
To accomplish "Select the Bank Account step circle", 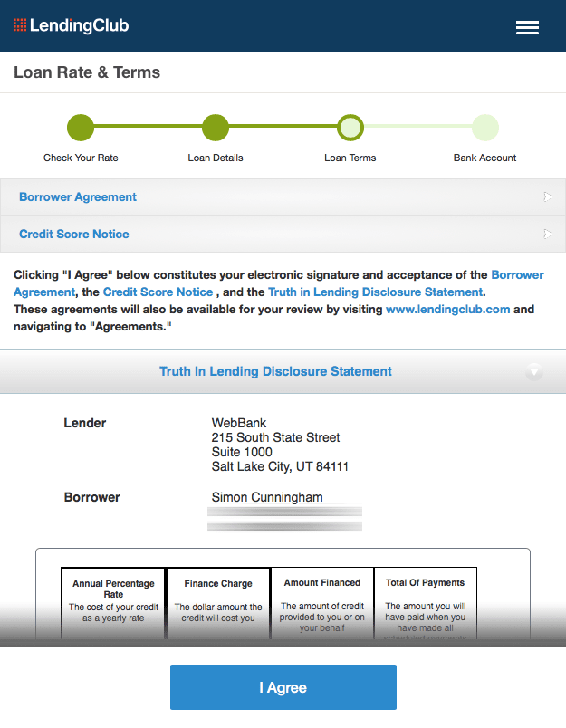I will click(485, 128).
